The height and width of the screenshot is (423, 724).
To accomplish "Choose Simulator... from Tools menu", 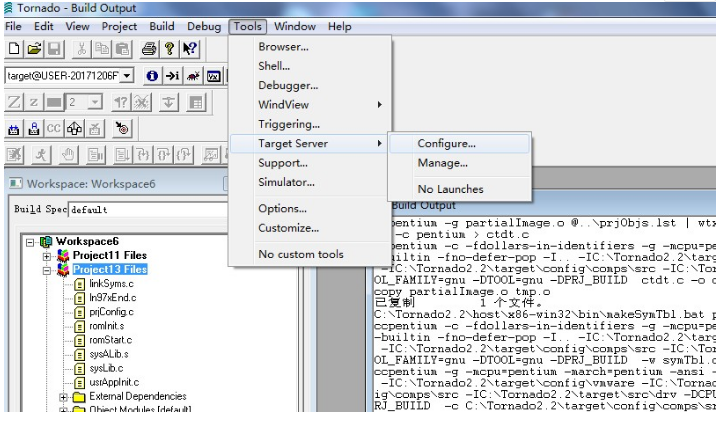I will pos(310,182).
